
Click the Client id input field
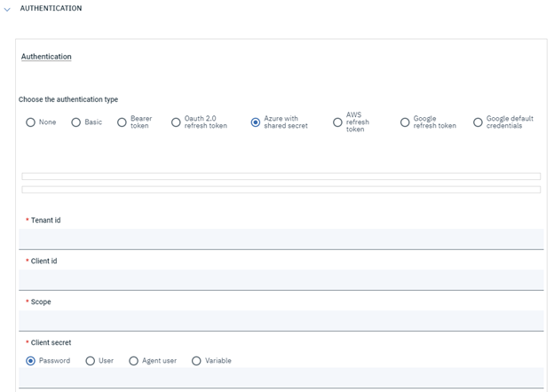coord(281,279)
